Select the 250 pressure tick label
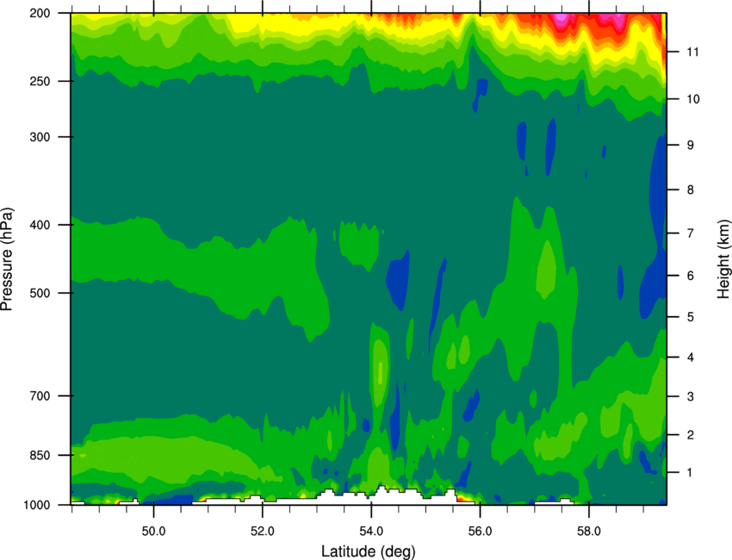The height and width of the screenshot is (560, 732). point(40,81)
